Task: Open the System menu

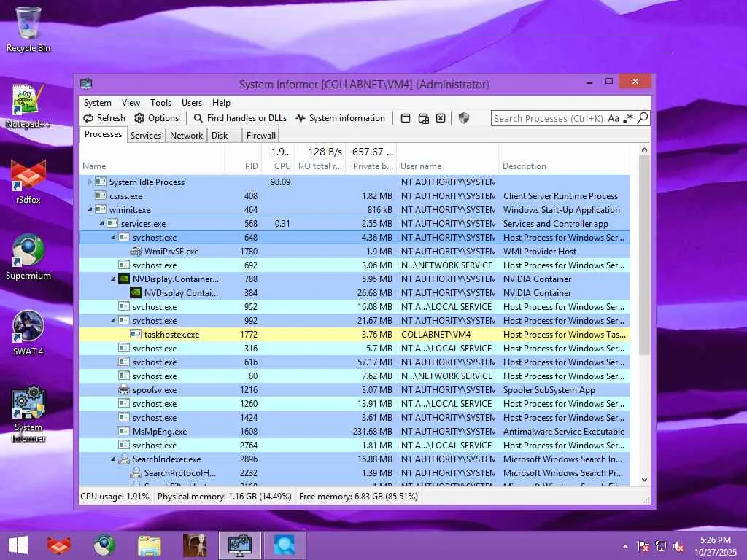Action: [97, 102]
